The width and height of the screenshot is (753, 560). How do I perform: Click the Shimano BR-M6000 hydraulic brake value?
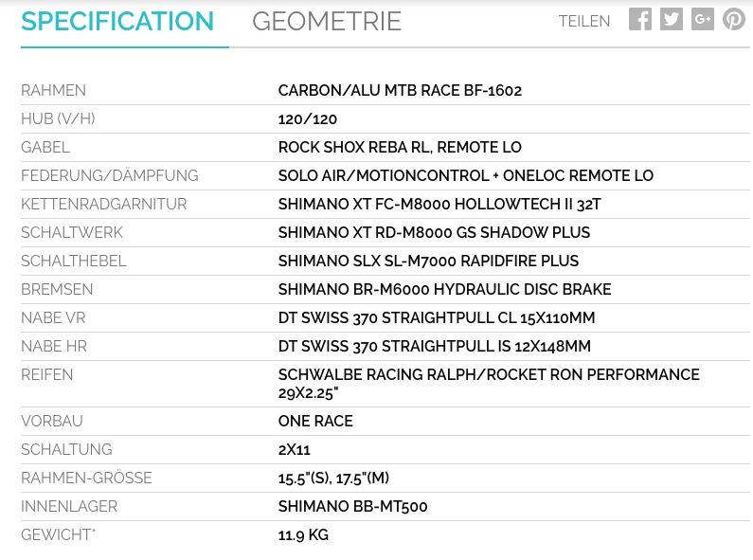coord(444,290)
